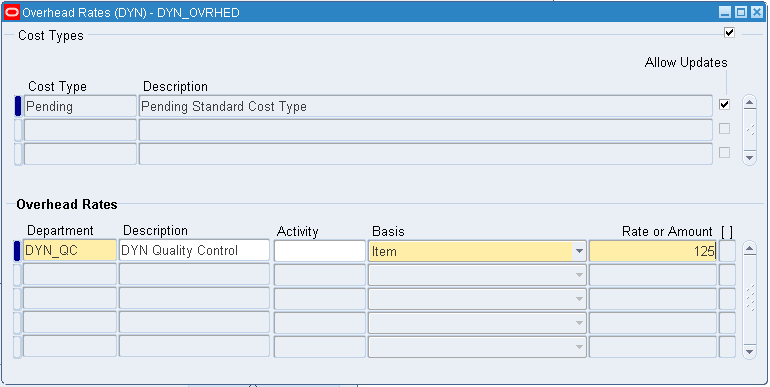Screen dimensions: 770x387
Task: Select the Pending row indicator bar
Action: 18,106
